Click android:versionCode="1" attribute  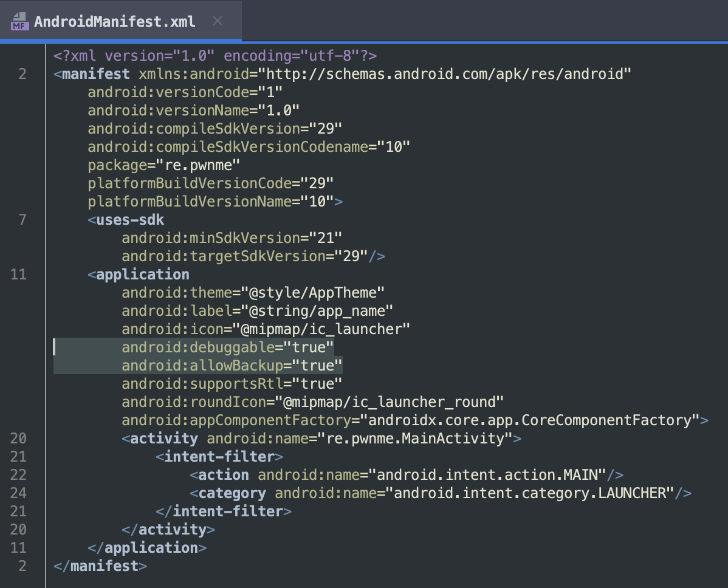[185, 92]
